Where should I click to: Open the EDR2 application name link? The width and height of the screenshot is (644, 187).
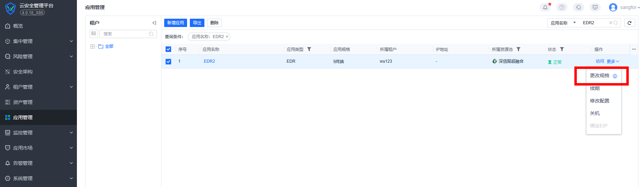[209, 61]
